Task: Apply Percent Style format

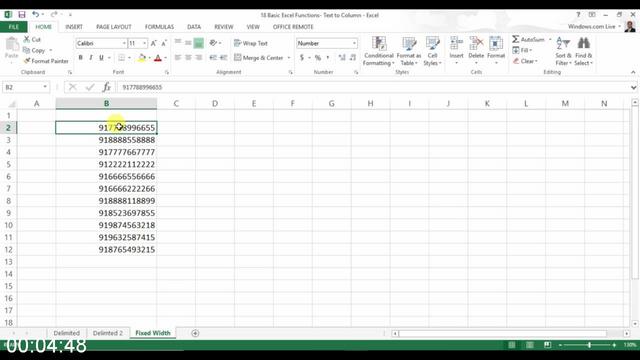Action: coord(318,58)
